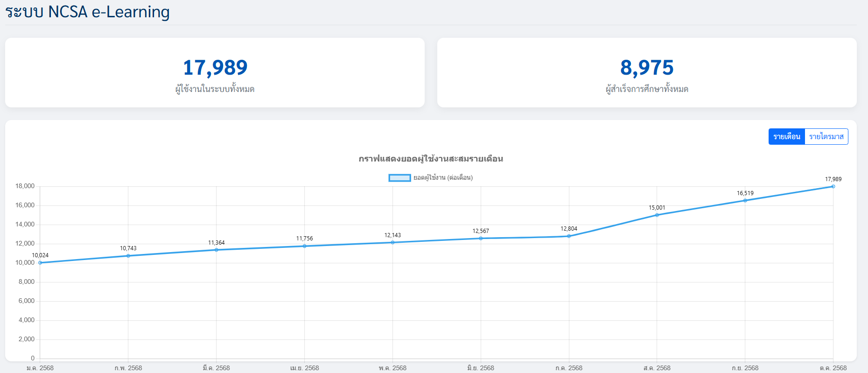Viewport: 868px width, 373px height.
Task: Click the ระบบ NCSA e-Learning page heading
Action: [88, 12]
